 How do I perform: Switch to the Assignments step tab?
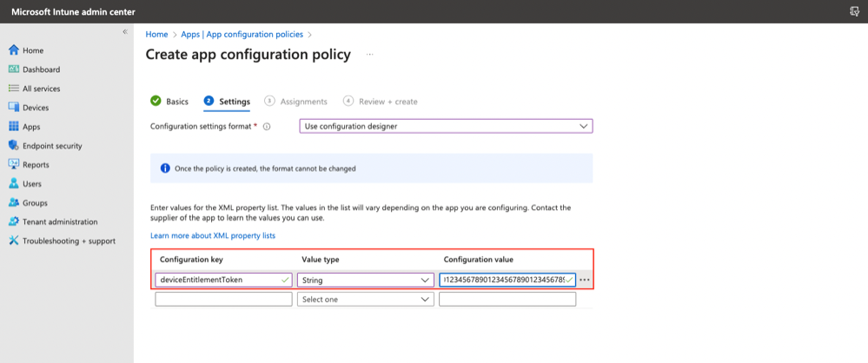tap(296, 102)
